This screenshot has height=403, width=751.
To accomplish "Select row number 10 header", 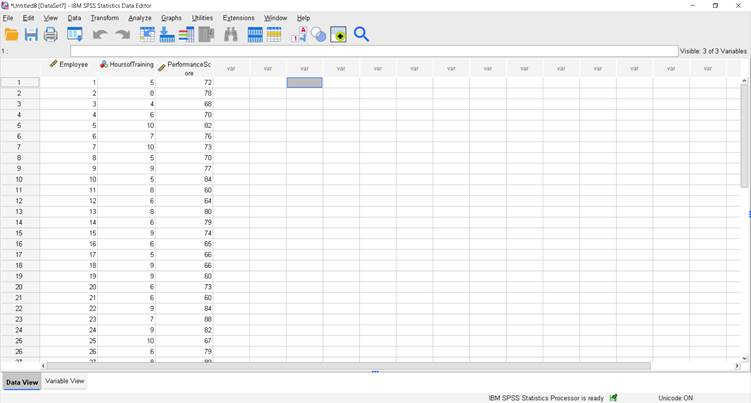I will coord(19,179).
